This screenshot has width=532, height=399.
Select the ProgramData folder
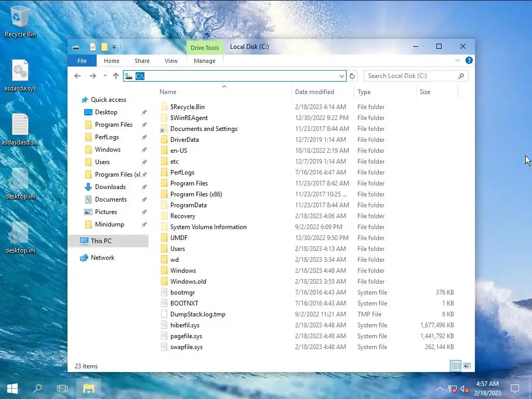click(188, 205)
